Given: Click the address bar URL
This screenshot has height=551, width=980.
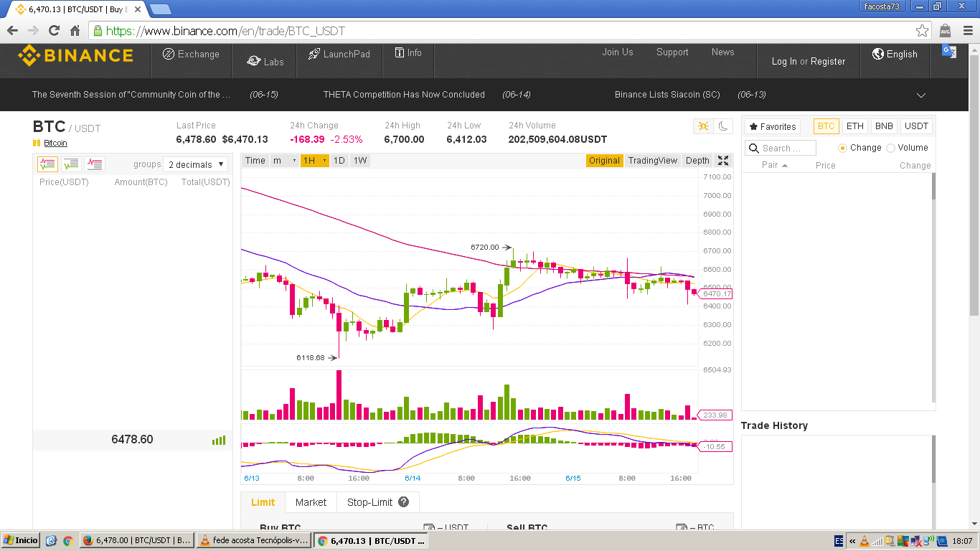Looking at the screenshot, I should (225, 31).
